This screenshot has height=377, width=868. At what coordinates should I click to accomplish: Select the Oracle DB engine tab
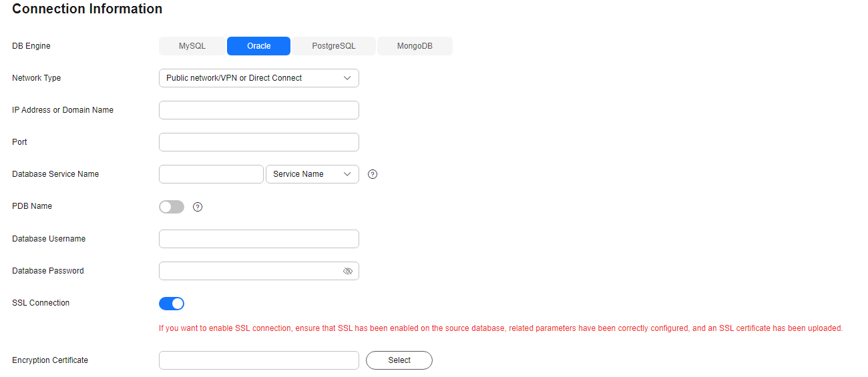pyautogui.click(x=258, y=46)
